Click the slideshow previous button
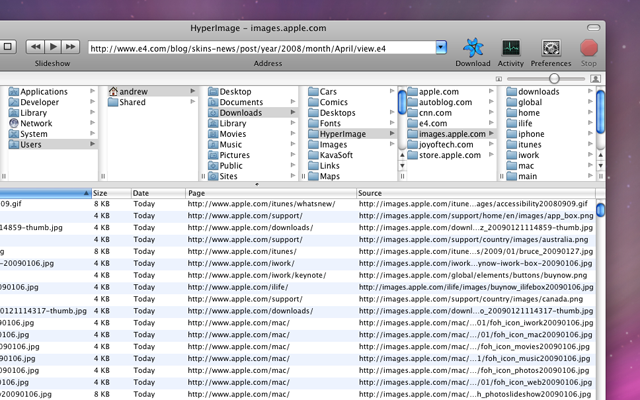Image resolution: width=640 pixels, height=400 pixels. (x=35, y=46)
